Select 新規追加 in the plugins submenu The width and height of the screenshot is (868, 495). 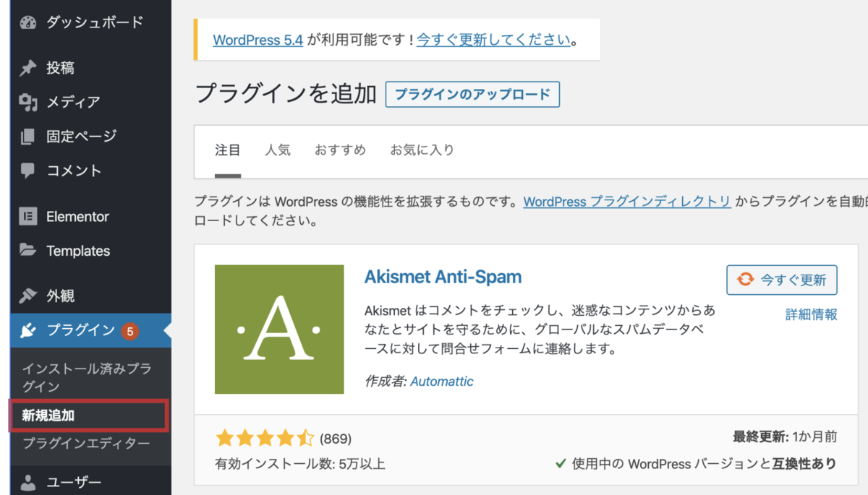tap(49, 416)
